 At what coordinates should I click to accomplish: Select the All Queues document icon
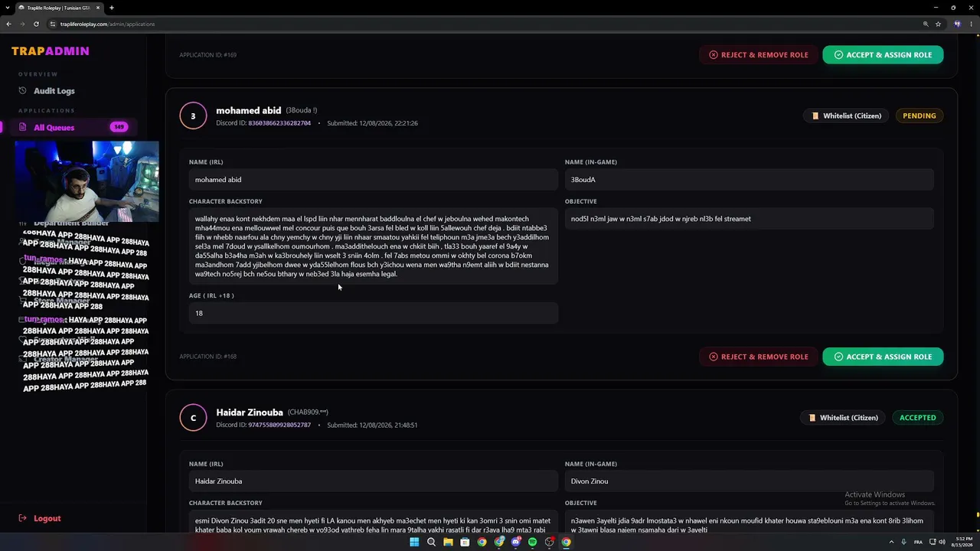click(23, 128)
